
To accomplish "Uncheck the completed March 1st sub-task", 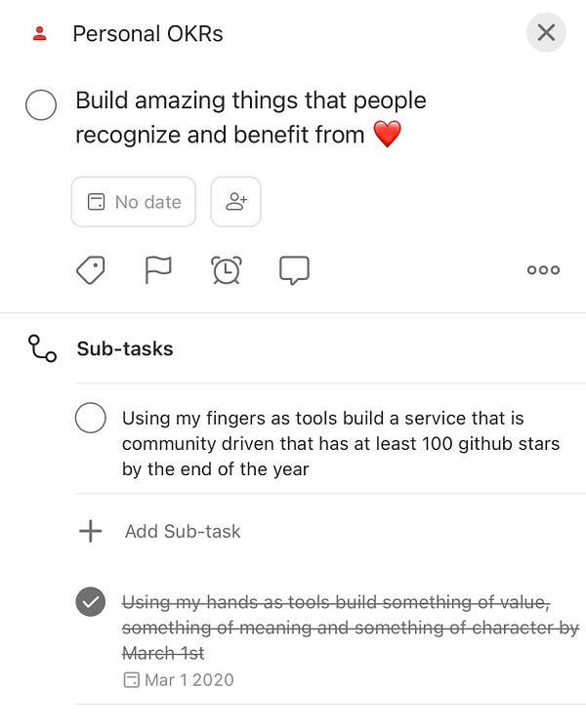I will pyautogui.click(x=91, y=603).
